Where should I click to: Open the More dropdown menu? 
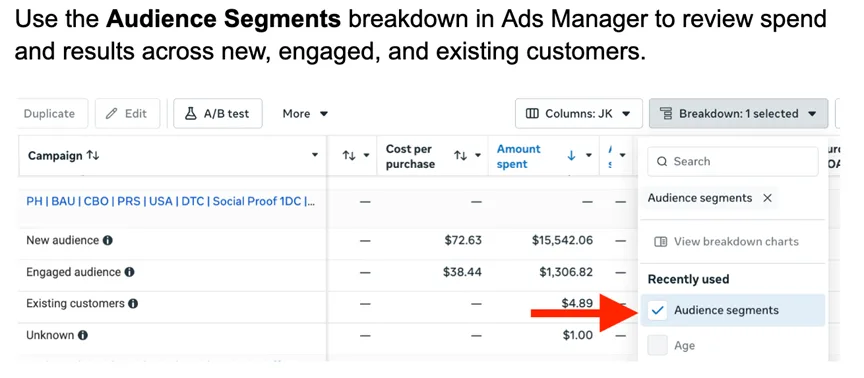pyautogui.click(x=305, y=114)
